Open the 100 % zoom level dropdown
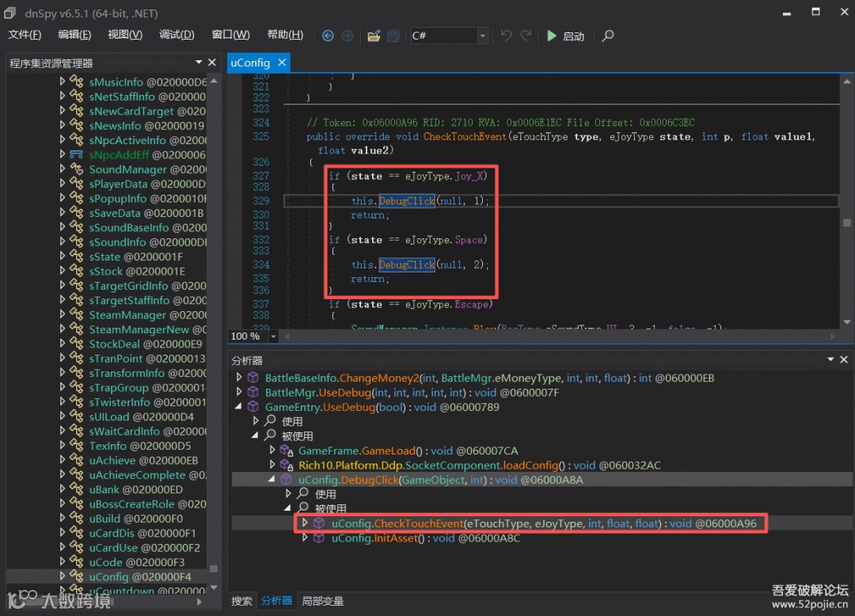This screenshot has width=855, height=616. 274,337
